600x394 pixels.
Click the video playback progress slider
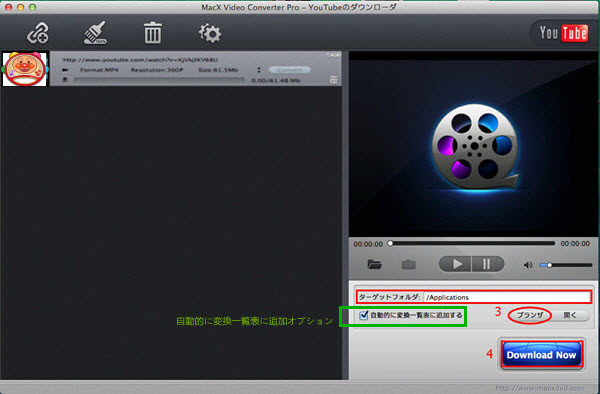(472, 243)
